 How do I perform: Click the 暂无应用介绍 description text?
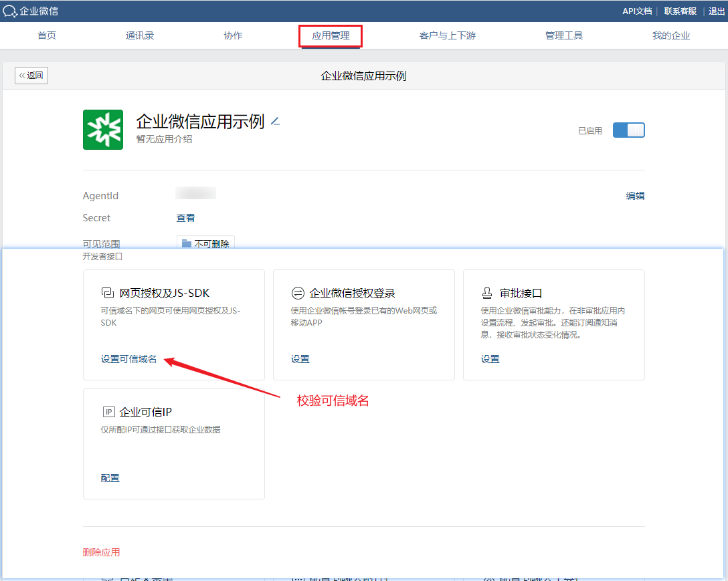tap(164, 139)
